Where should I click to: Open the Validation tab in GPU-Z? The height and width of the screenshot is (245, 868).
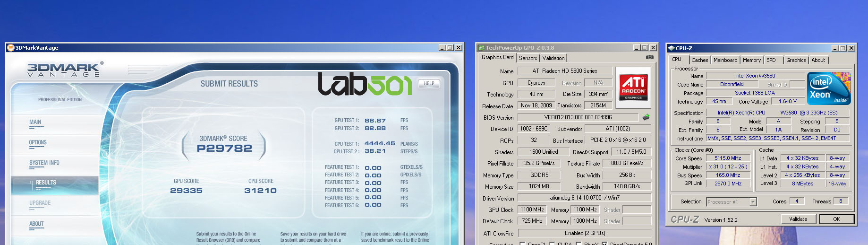pyautogui.click(x=553, y=58)
